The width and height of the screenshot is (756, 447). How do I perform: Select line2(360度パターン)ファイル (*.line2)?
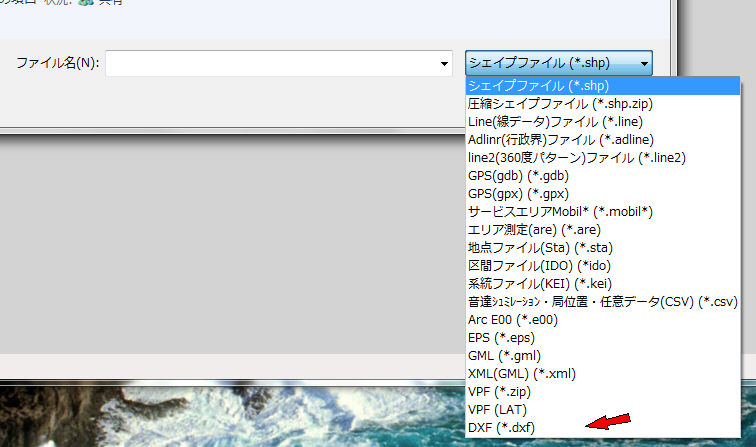point(562,157)
